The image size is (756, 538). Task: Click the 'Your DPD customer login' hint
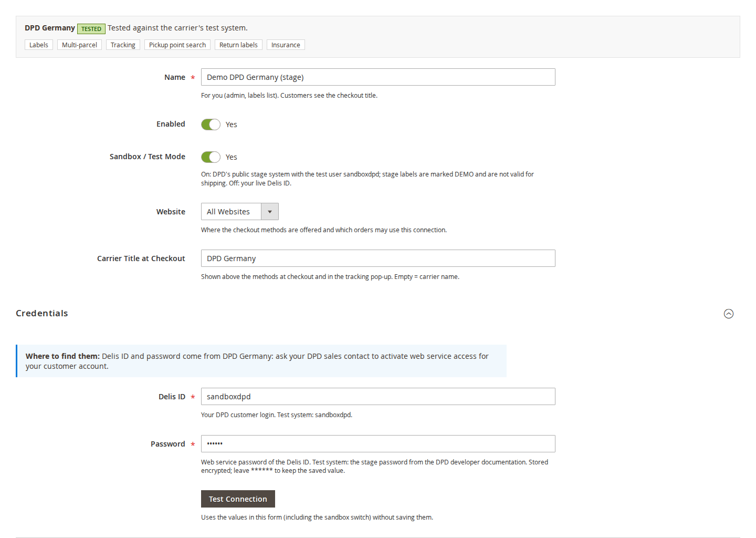click(277, 415)
